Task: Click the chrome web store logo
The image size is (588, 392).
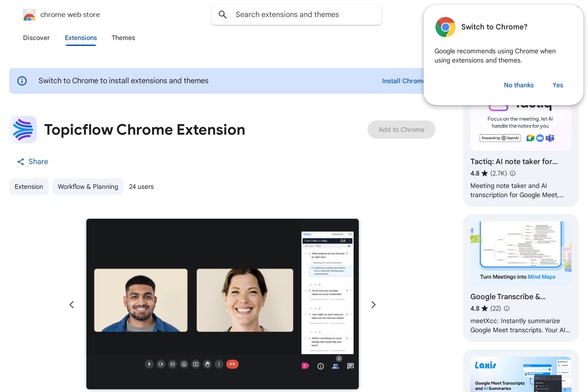Action: pos(29,15)
